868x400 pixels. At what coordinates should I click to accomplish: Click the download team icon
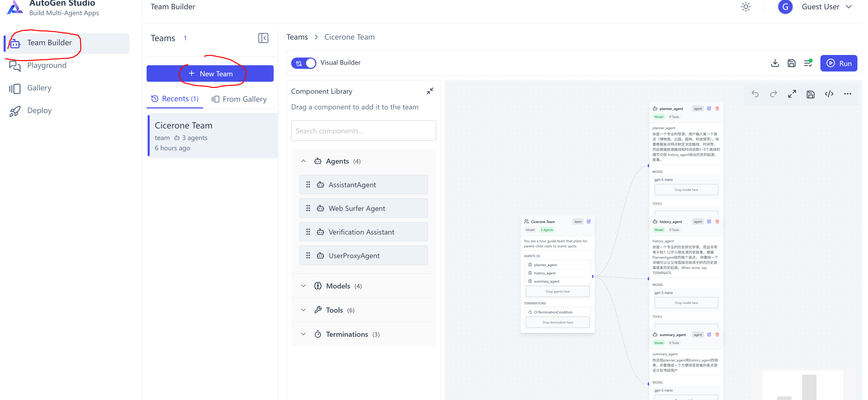tap(775, 63)
